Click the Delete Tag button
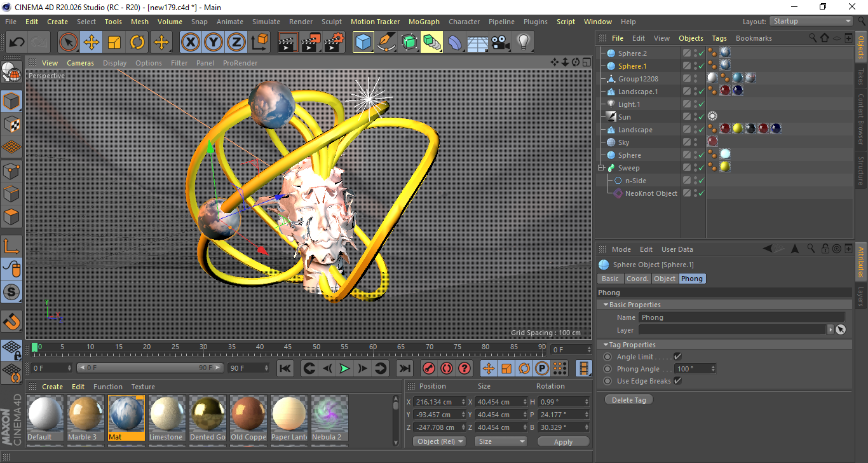The width and height of the screenshot is (868, 463). [628, 400]
